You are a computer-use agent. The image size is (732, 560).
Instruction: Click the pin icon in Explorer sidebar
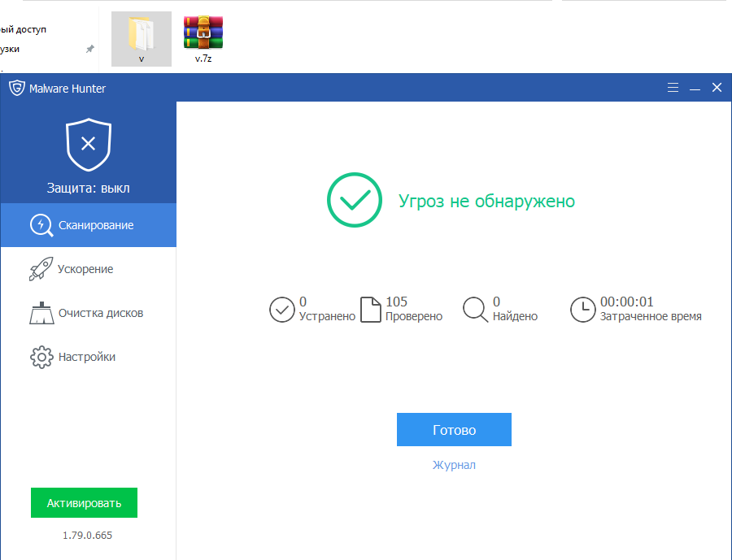pos(90,49)
